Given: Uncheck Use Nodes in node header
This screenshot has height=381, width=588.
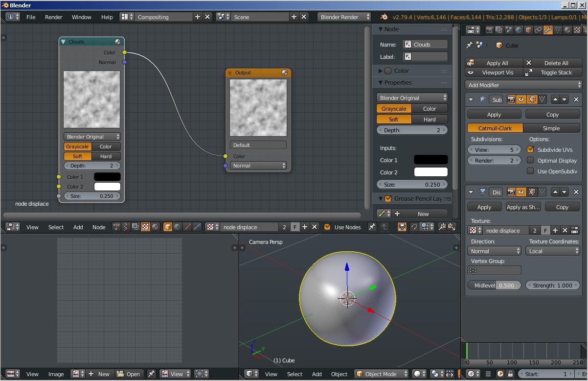Looking at the screenshot, I should coord(327,227).
